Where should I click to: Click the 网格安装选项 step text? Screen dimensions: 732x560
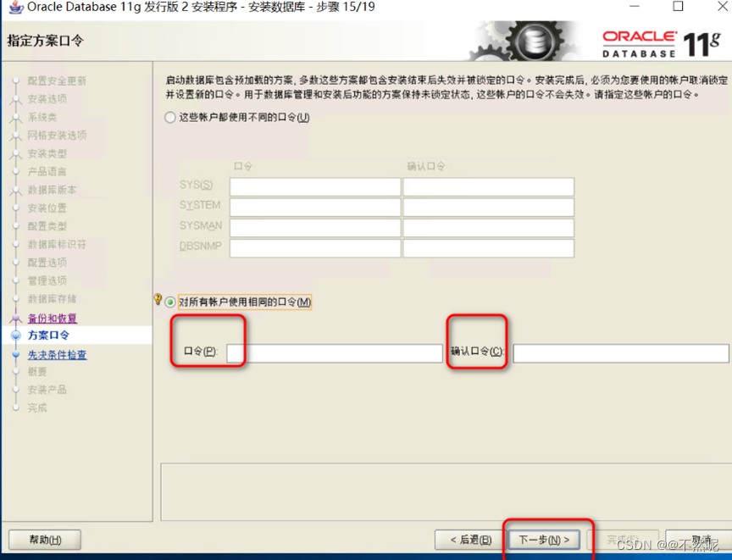pyautogui.click(x=57, y=136)
